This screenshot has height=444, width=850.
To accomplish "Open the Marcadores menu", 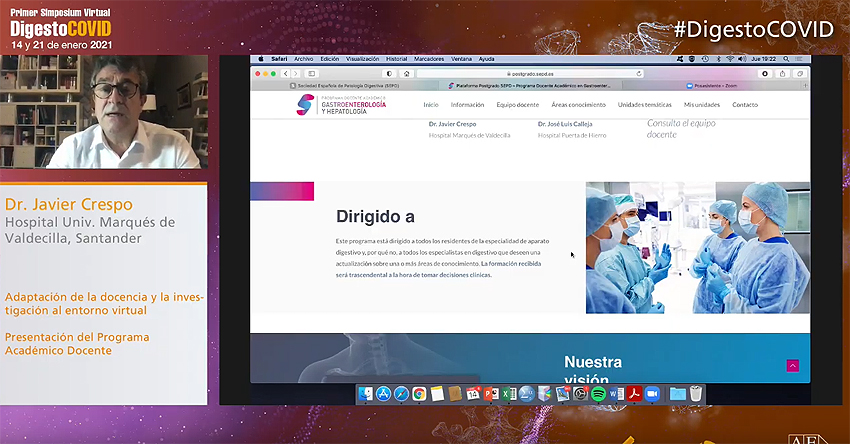I will point(429,59).
